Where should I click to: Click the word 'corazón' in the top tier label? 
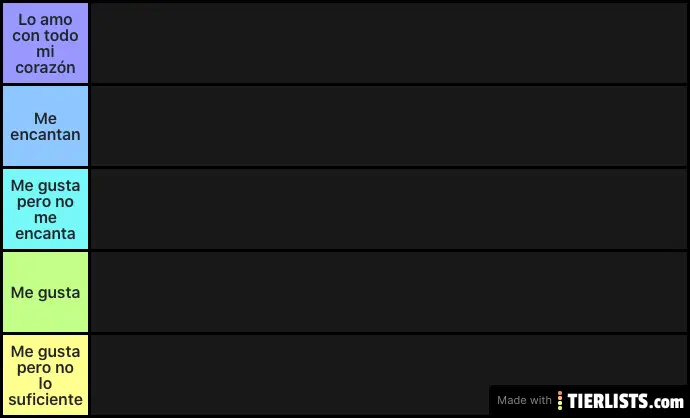click(x=45, y=67)
